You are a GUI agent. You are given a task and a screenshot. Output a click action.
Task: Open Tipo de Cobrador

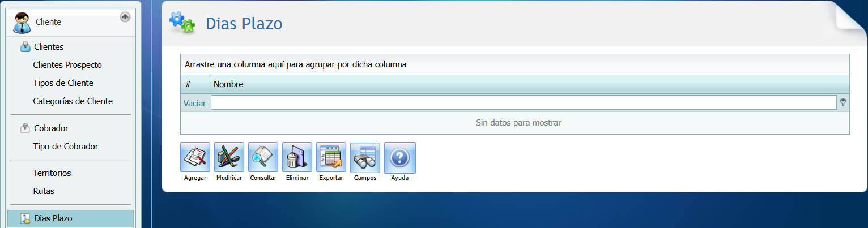click(x=65, y=147)
